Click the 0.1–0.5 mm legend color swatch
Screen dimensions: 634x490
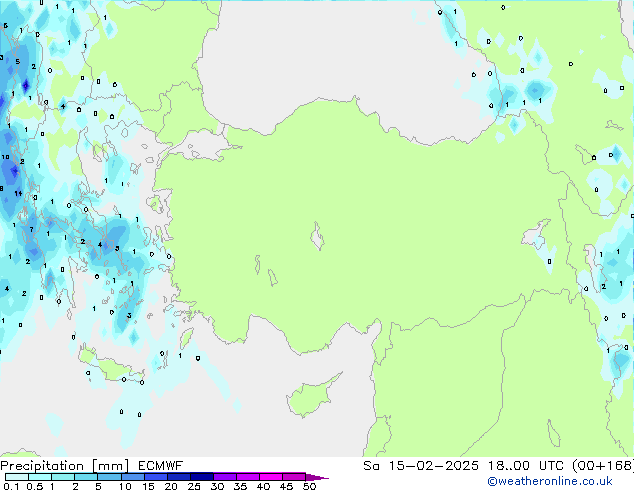17,477
